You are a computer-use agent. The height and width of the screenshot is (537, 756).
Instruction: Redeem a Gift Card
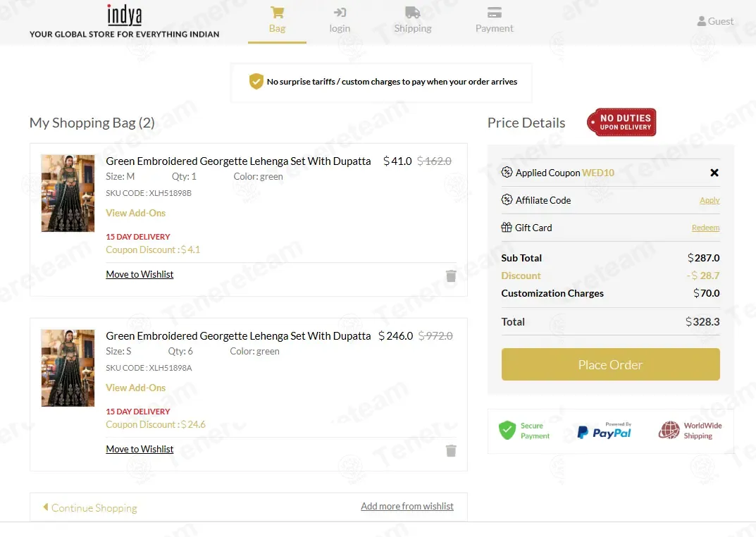click(705, 228)
